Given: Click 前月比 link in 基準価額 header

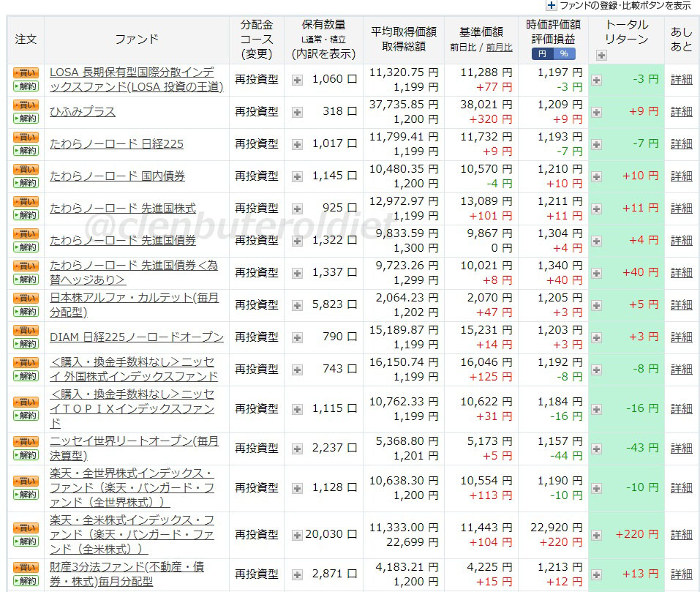Looking at the screenshot, I should pyautogui.click(x=499, y=48).
